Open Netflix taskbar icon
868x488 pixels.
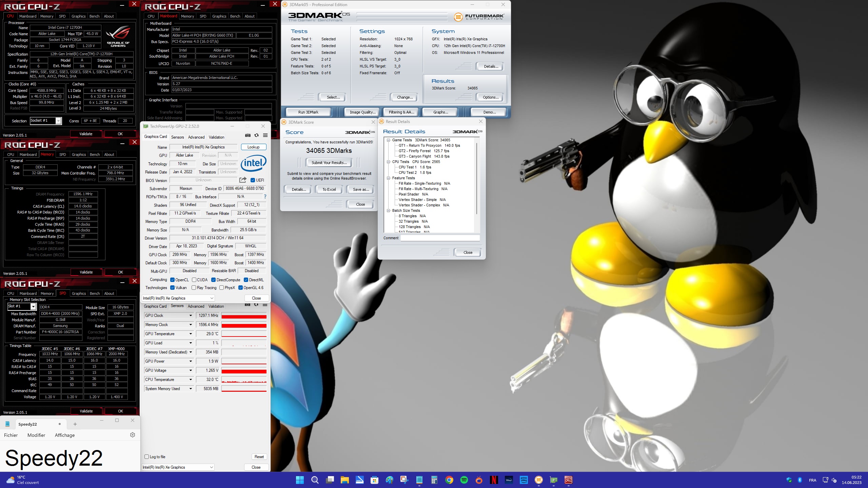pyautogui.click(x=494, y=480)
